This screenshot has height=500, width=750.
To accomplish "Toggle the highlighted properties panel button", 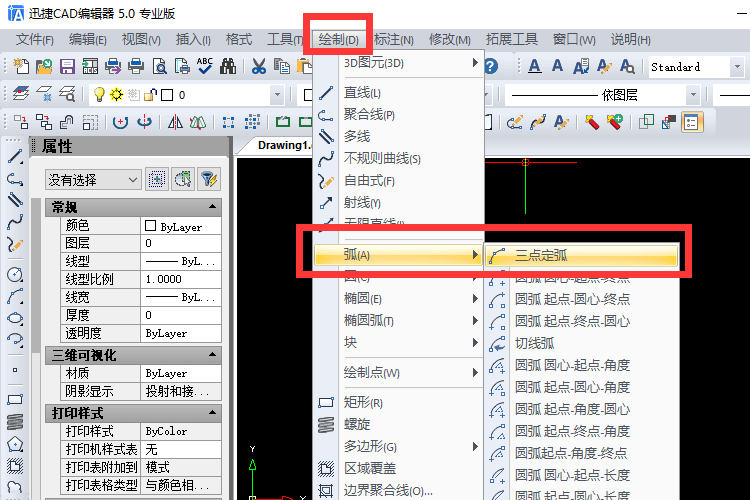I will coord(692,122).
